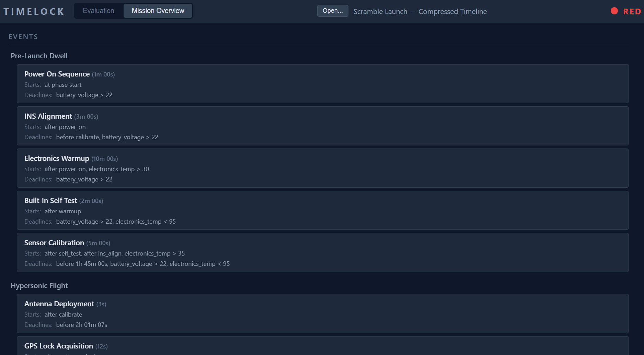Select the Power On Sequence event title
This screenshot has width=644, height=355.
pyautogui.click(x=57, y=74)
